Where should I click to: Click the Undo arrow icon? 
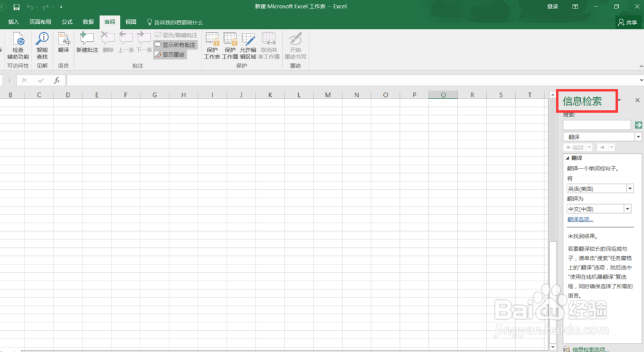pos(30,7)
